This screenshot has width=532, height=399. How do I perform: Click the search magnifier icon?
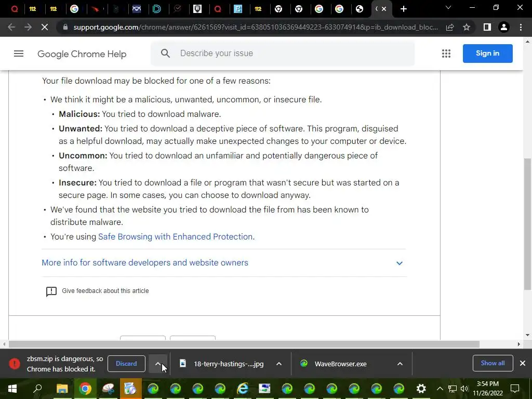click(165, 54)
